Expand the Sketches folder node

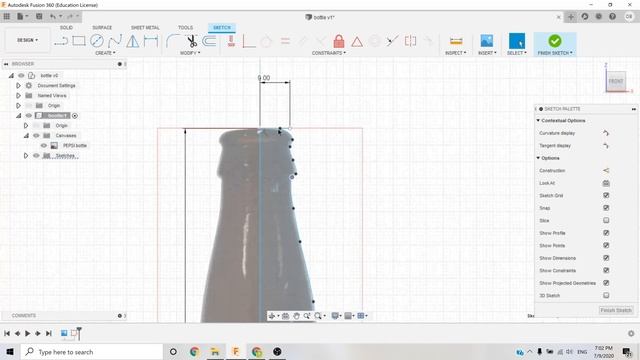(x=26, y=156)
